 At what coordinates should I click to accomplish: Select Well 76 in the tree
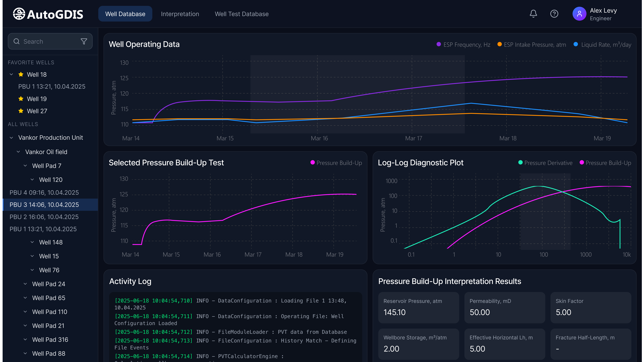coord(49,270)
